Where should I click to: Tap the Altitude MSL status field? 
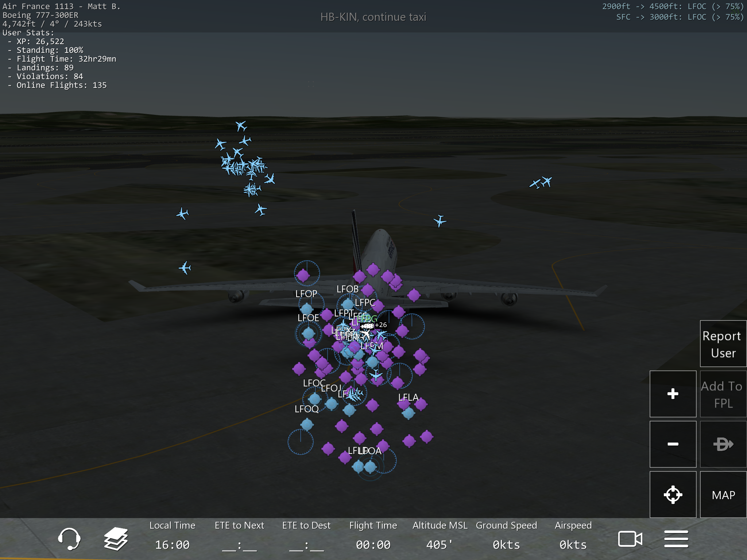pos(440,536)
